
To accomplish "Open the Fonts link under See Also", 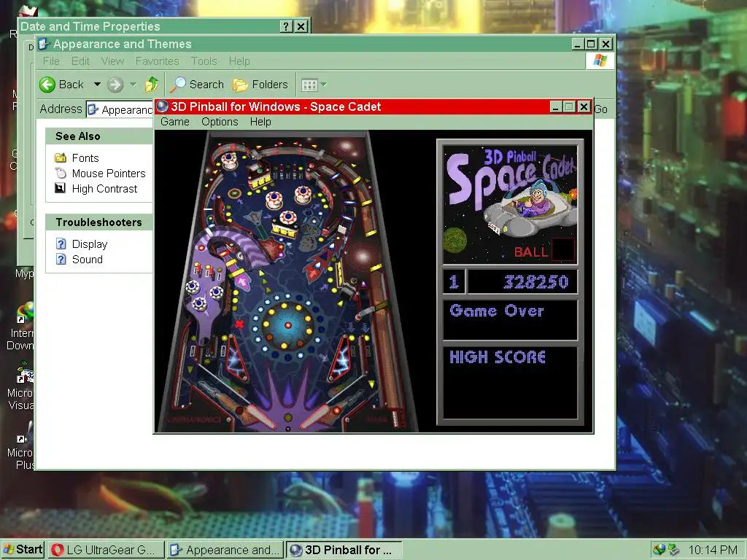I will (x=85, y=158).
